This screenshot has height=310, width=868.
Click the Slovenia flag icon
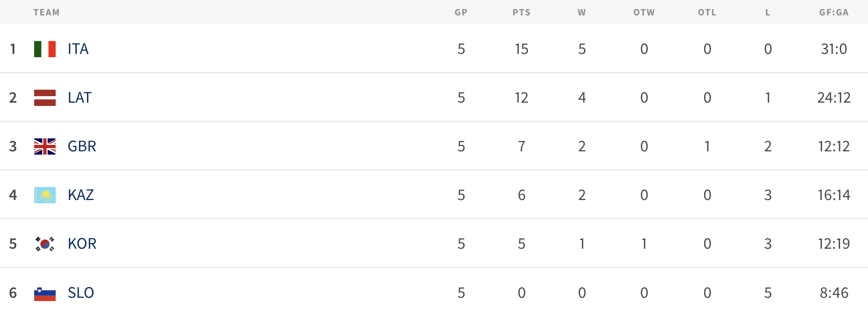(45, 293)
